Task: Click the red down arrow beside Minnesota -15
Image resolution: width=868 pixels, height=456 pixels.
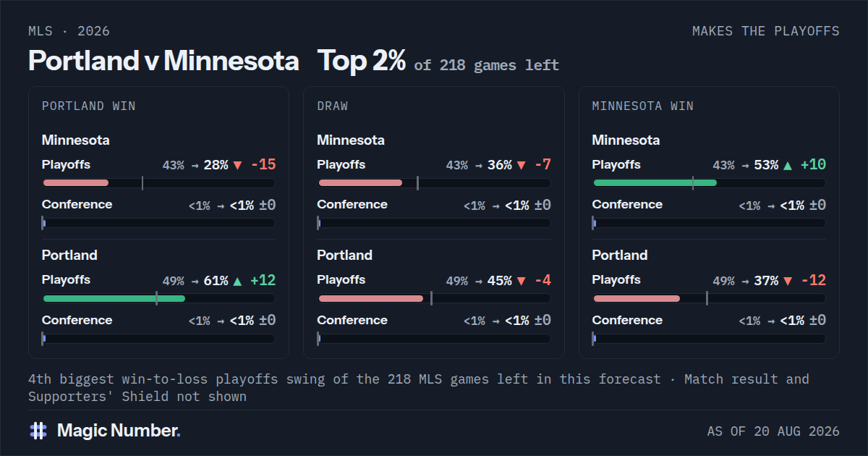Action: [x=237, y=165]
